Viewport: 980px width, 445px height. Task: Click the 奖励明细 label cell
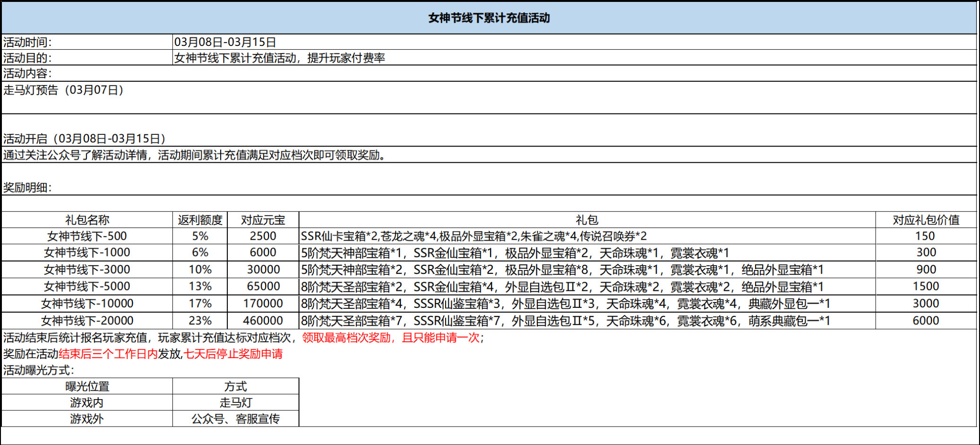489,179
